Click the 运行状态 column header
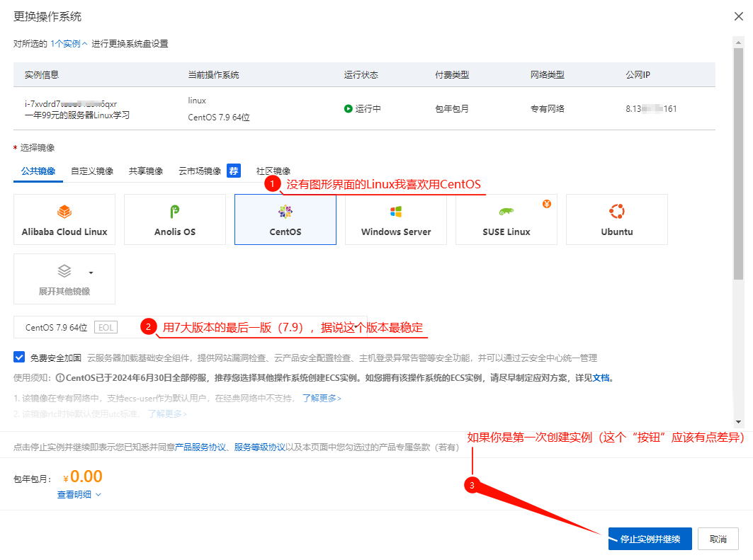This screenshot has height=560, width=753. click(x=361, y=75)
